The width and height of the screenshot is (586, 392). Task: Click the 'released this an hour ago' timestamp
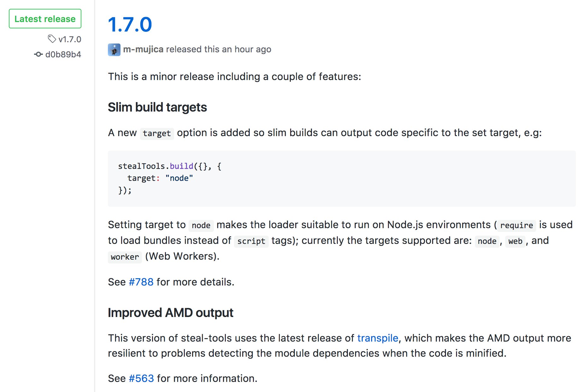coord(219,49)
